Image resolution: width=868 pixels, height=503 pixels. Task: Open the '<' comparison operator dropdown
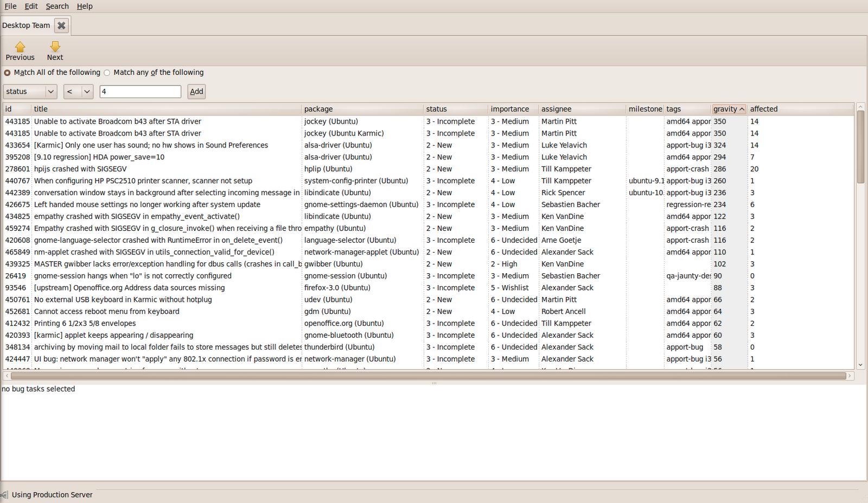point(79,92)
